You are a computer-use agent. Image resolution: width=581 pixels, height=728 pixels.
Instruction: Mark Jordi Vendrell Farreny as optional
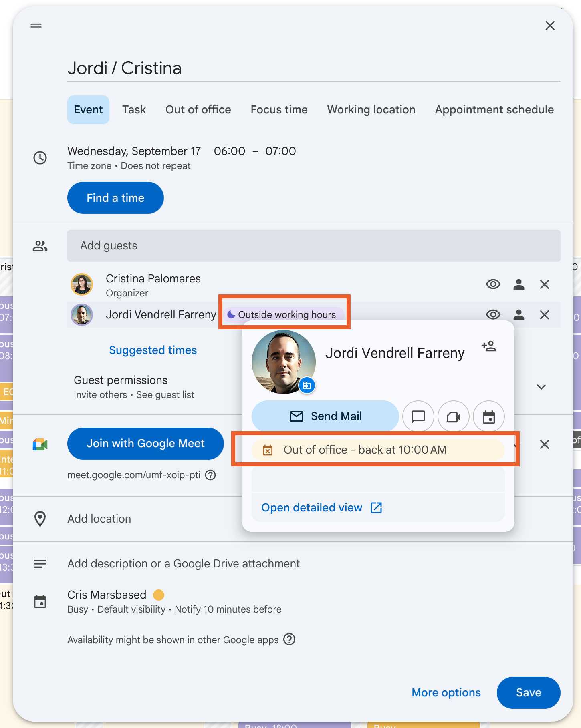coord(519,315)
